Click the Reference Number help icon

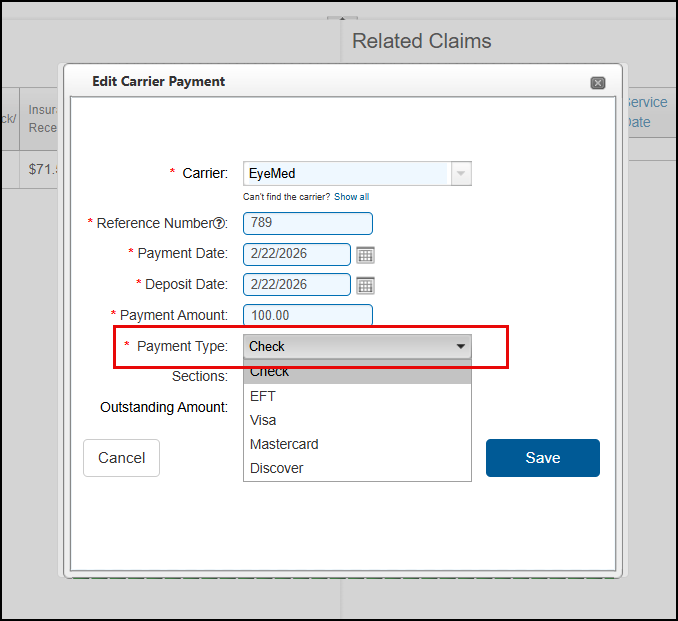(221, 223)
